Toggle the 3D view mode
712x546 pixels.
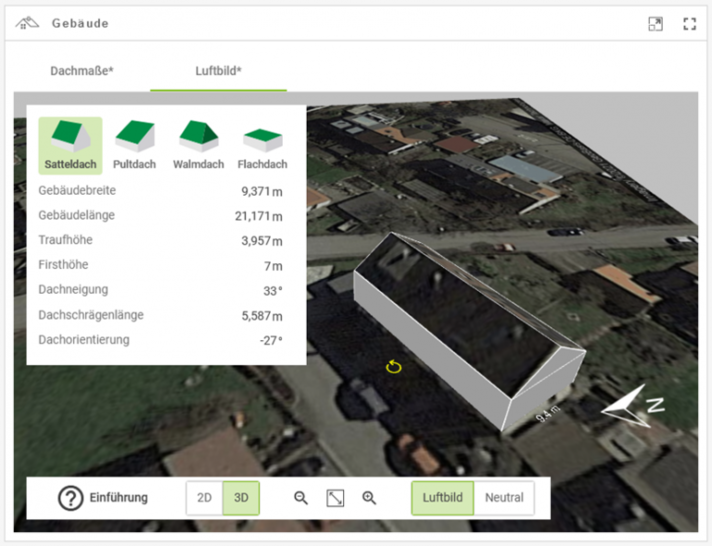point(241,498)
